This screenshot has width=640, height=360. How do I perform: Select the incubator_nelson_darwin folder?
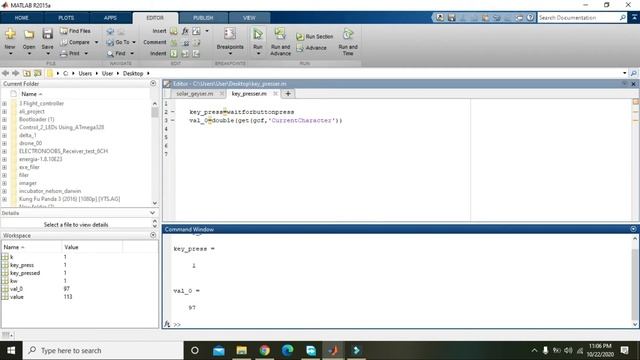[x=50, y=191]
